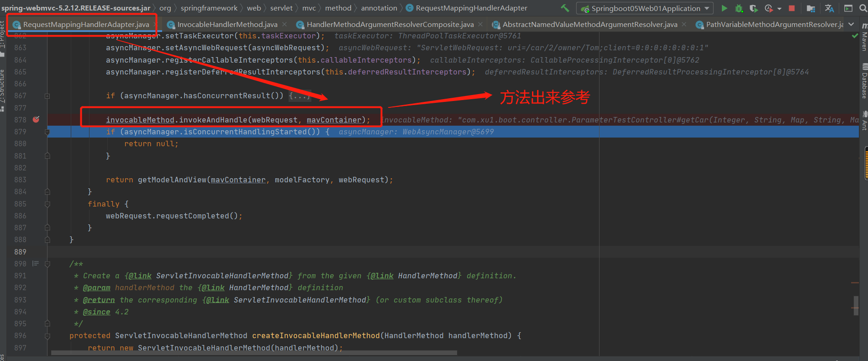Click the fold end marker at line 884
This screenshot has width=868, height=361.
(x=47, y=192)
